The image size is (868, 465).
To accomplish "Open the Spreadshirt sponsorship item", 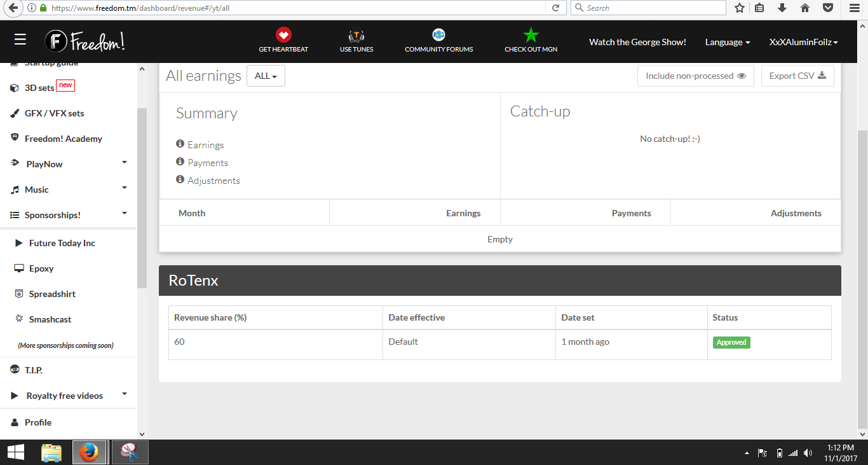I will pyautogui.click(x=52, y=294).
